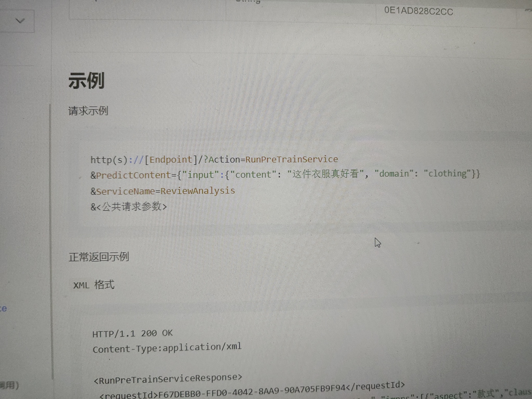The height and width of the screenshot is (399, 532).
Task: Click the Action=RunPreTrainService URL line
Action: click(214, 160)
